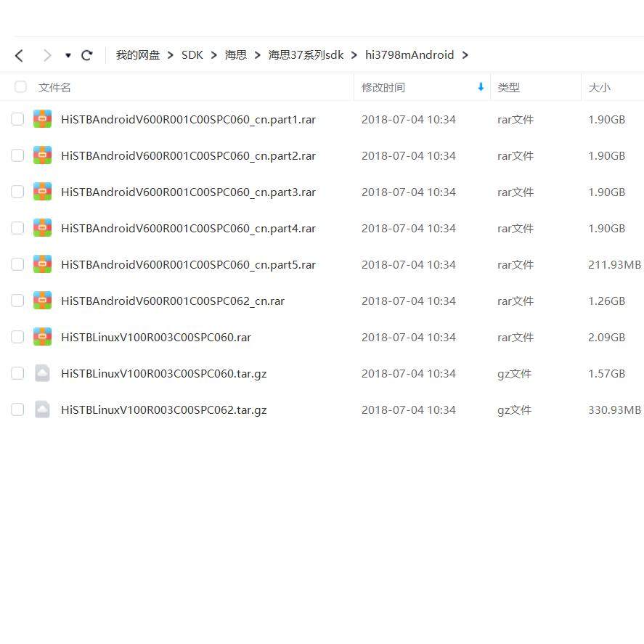Check the box for cn.part4.rar
This screenshot has width=644, height=644.
pyautogui.click(x=17, y=228)
